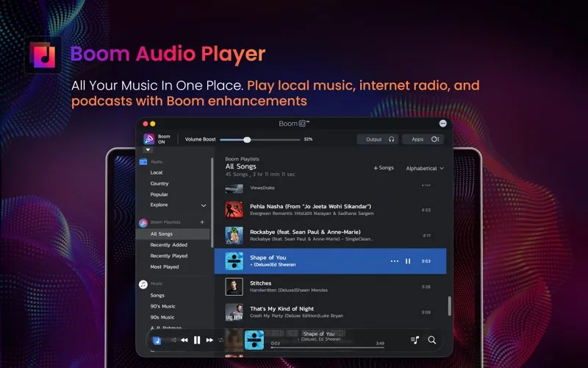Image resolution: width=588 pixels, height=368 pixels.
Task: Click the Pehla Nasha album art
Action: [x=234, y=210]
